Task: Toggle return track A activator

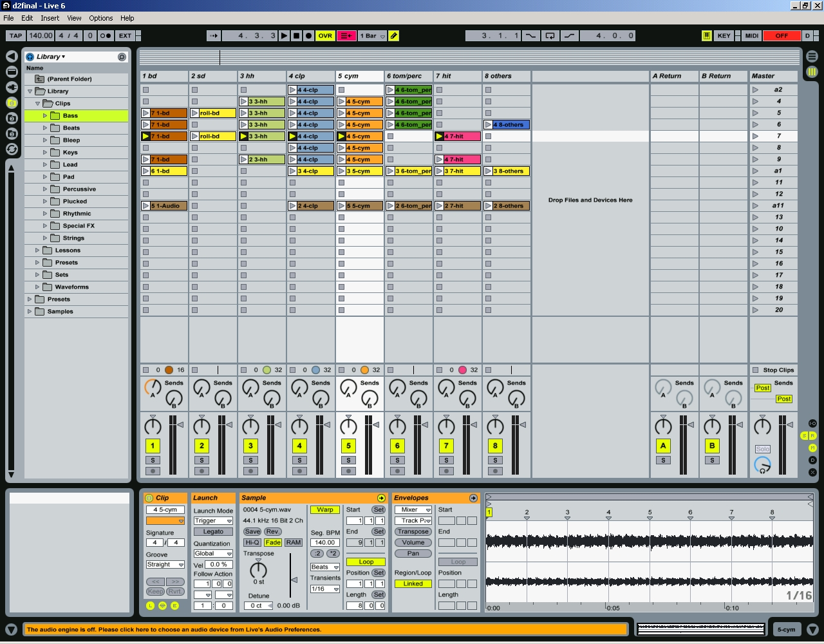Action: [x=663, y=445]
